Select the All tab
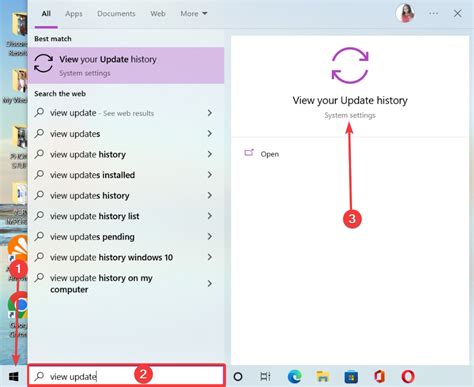The height and width of the screenshot is (387, 474). [x=46, y=14]
